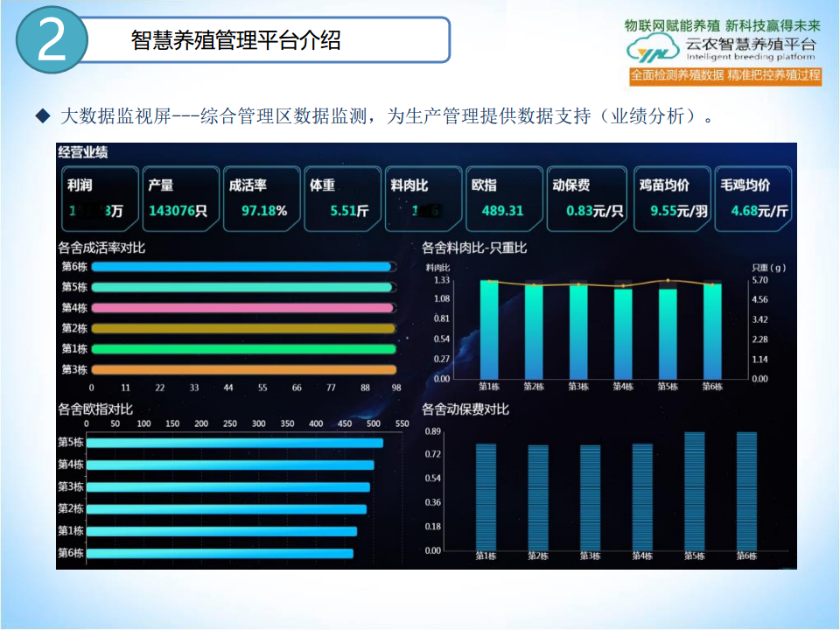Click the 体重 5.51斤 card
This screenshot has width=840, height=630.
click(x=340, y=199)
